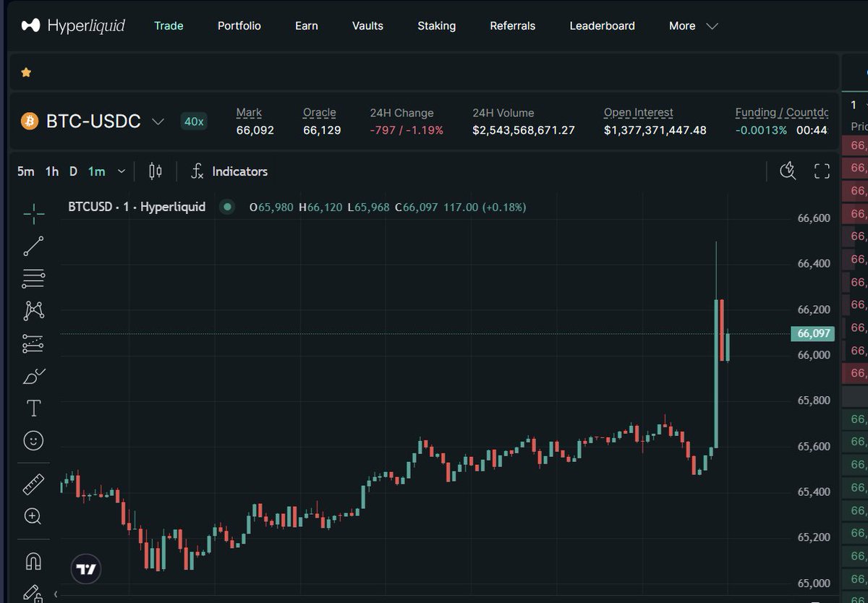Click the quick search lightning icon
This screenshot has height=603, width=868.
(788, 171)
